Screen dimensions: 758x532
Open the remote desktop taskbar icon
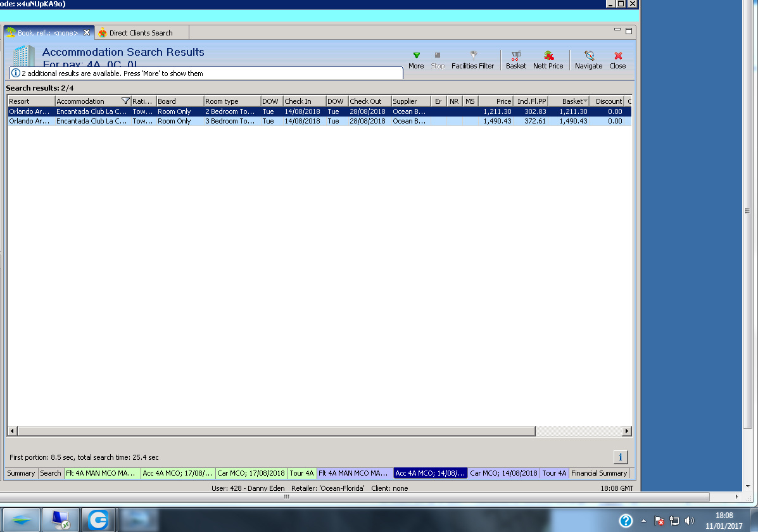(60, 520)
